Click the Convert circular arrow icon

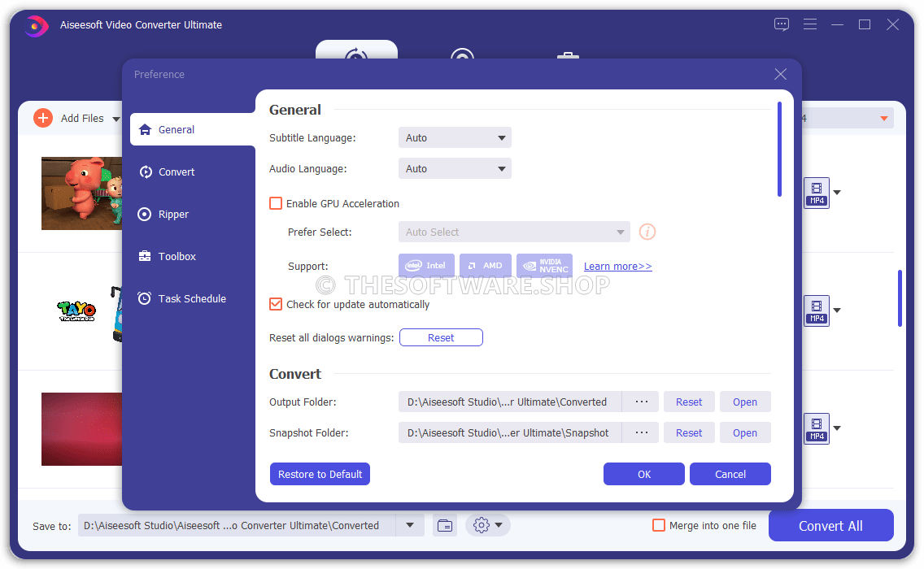pos(145,172)
